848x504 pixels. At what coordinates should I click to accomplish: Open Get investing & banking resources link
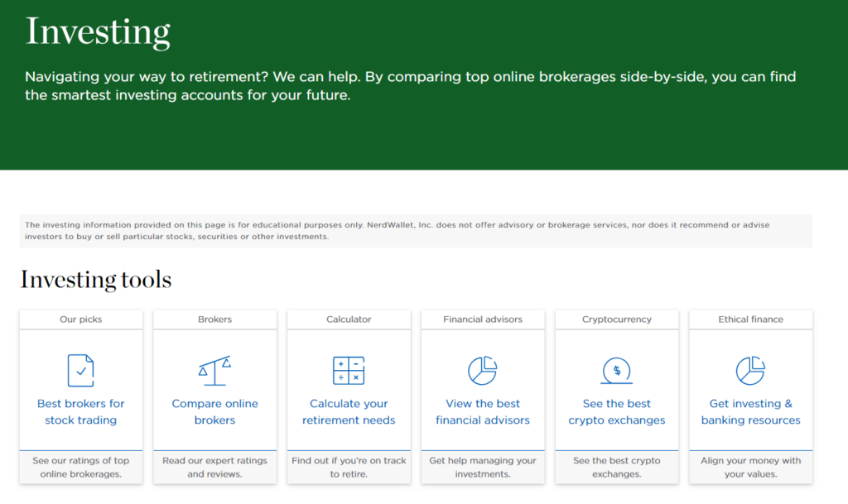(x=750, y=412)
